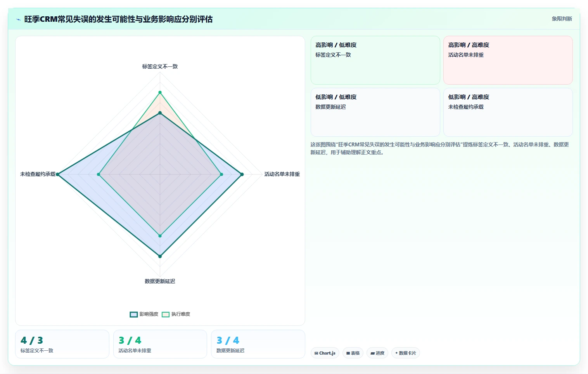Click radar axis label 活动名单未排重

pos(282,174)
